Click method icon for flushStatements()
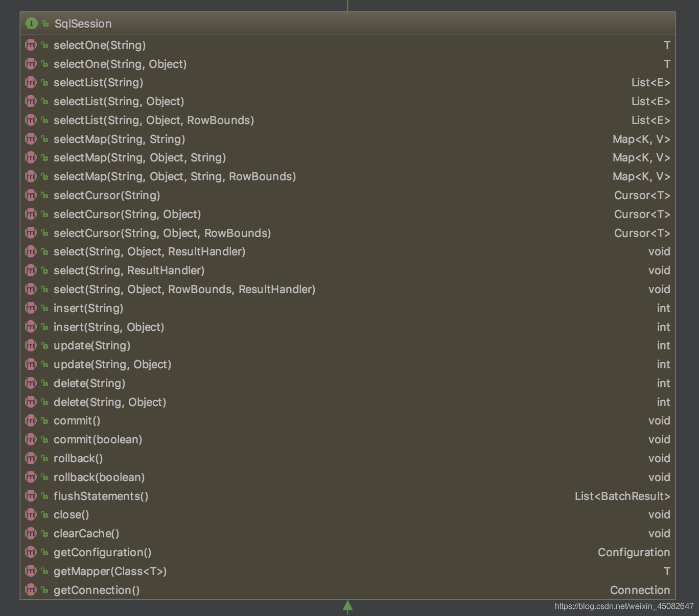The width and height of the screenshot is (699, 616). (x=31, y=496)
